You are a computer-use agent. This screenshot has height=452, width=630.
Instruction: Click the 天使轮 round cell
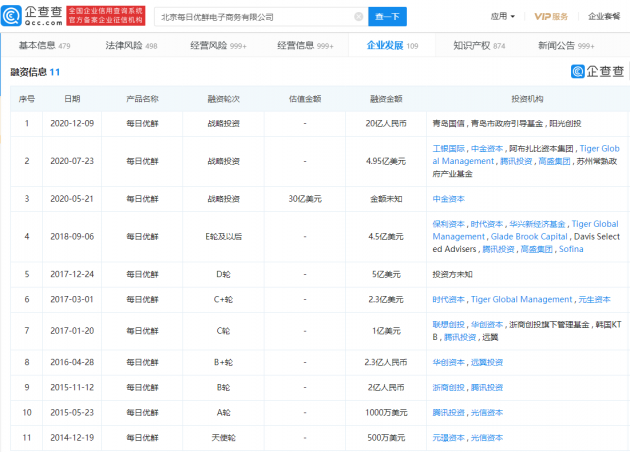coord(223,438)
